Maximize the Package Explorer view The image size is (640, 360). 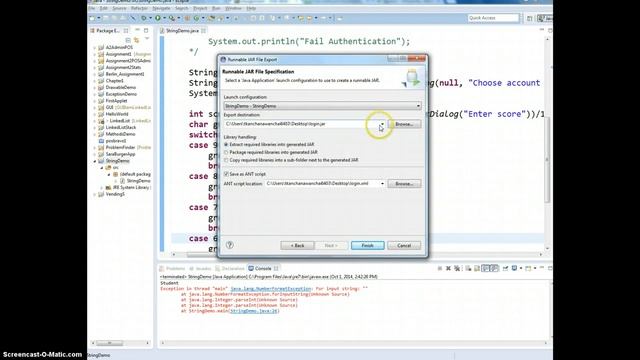146,30
